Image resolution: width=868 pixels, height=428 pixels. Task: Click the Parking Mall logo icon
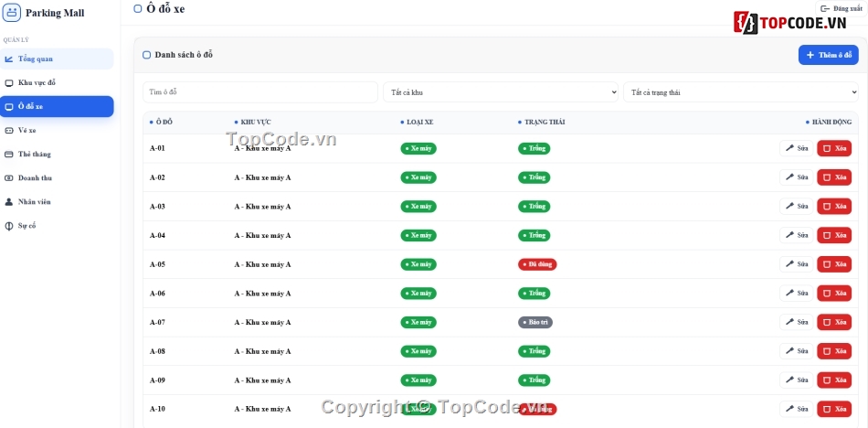(12, 12)
